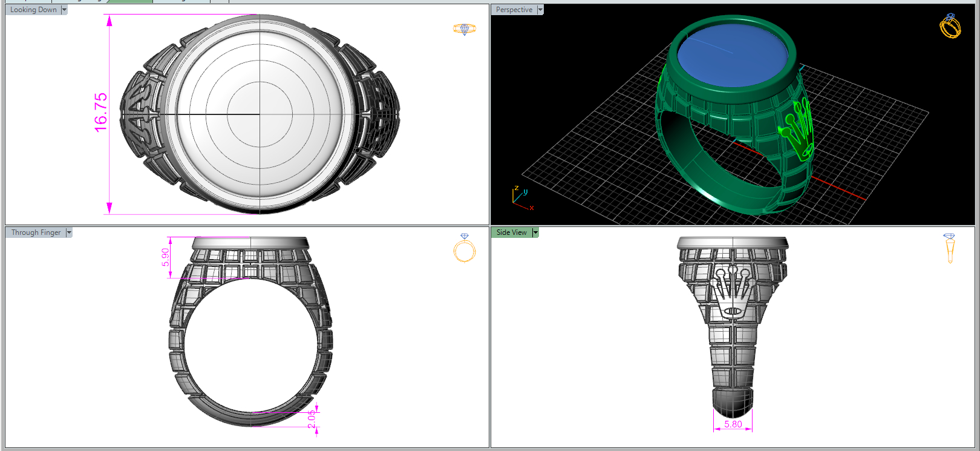Open the Side View viewport dropdown arrow
The image size is (980, 451).
pyautogui.click(x=535, y=232)
